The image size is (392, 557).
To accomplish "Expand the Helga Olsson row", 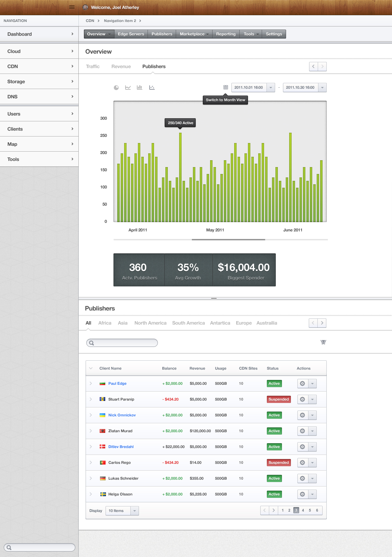I will tap(91, 494).
